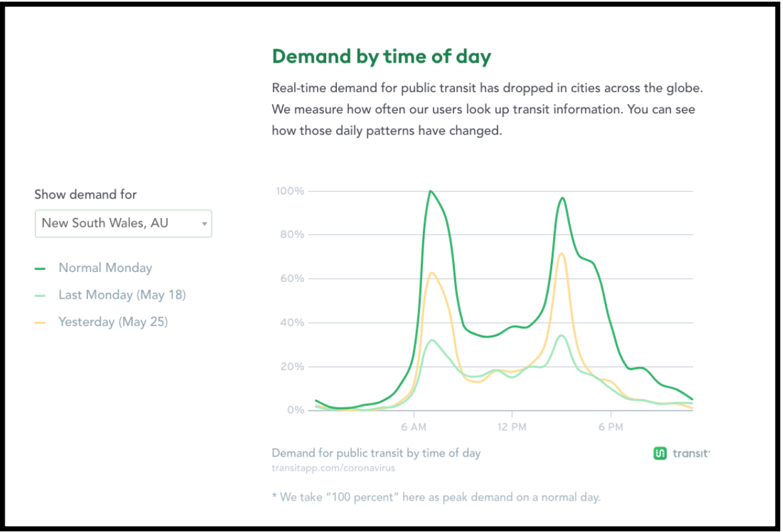Click the 12 PM axis marker

[512, 427]
